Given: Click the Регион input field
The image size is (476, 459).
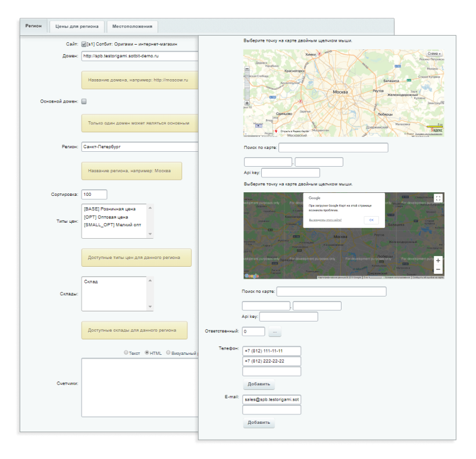Looking at the screenshot, I should pos(140,146).
